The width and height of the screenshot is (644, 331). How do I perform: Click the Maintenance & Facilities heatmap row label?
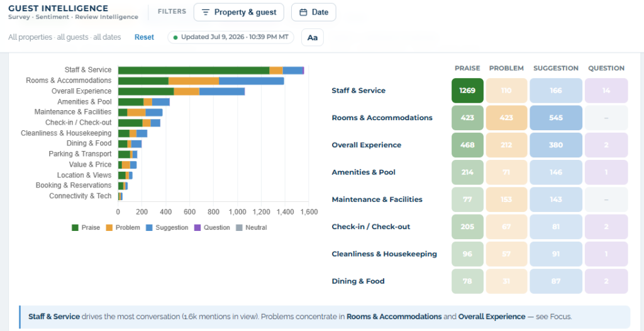click(377, 199)
